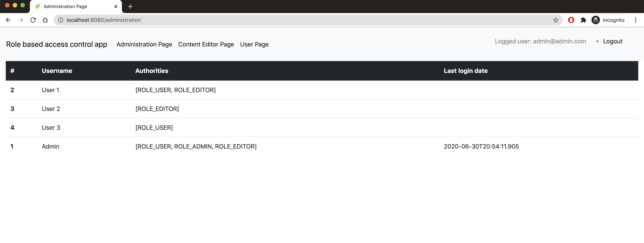Go to browser home page icon

coord(45,20)
